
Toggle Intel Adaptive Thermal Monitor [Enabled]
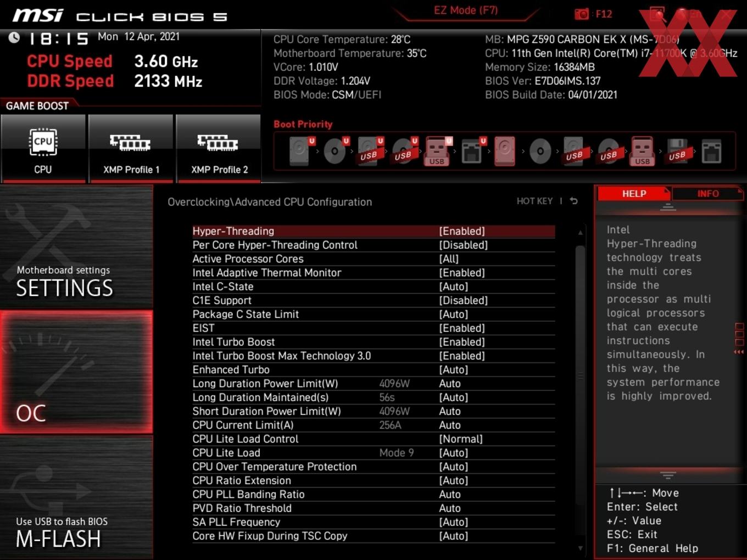(x=462, y=272)
